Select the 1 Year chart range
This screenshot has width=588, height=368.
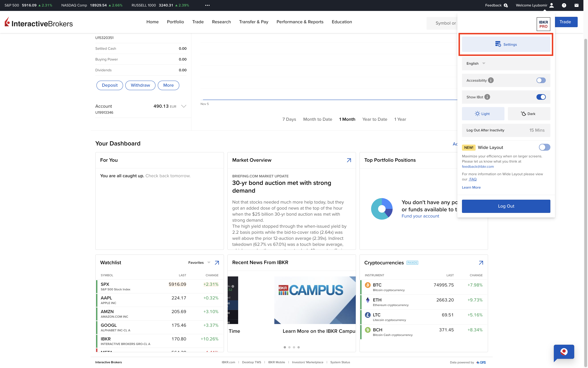pyautogui.click(x=400, y=119)
